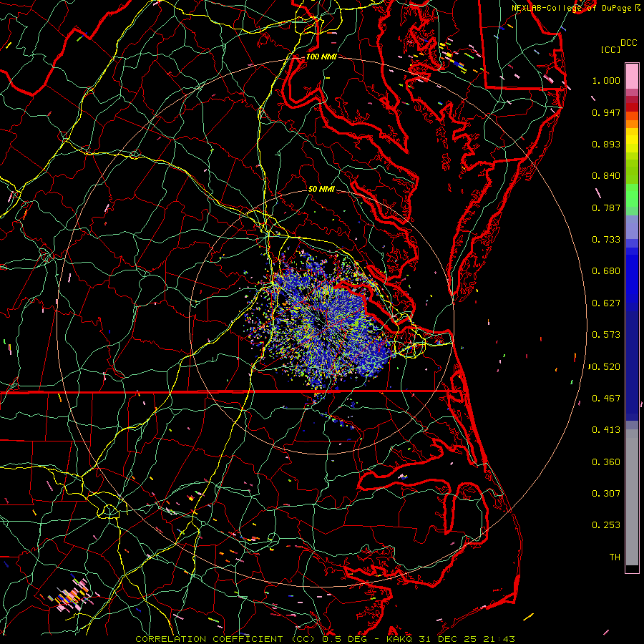The width and height of the screenshot is (644, 644).
Task: Click the 0.947 scale value
Action: [x=606, y=112]
